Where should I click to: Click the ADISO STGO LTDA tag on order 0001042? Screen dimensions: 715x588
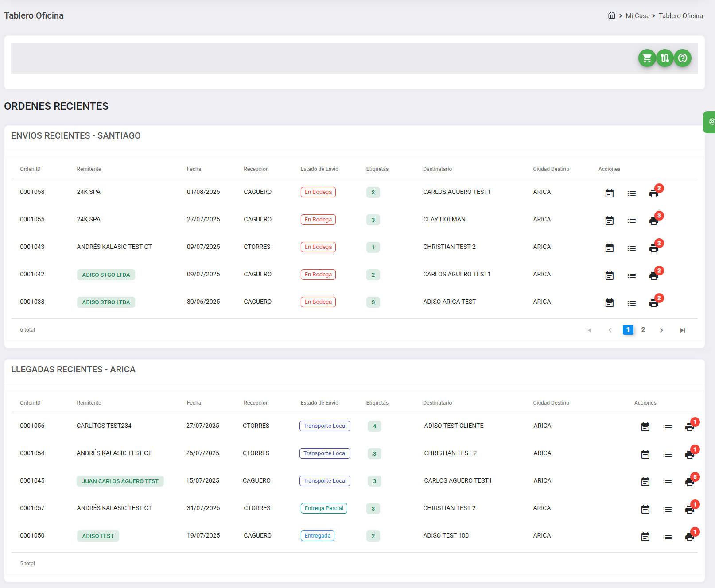pyautogui.click(x=106, y=275)
